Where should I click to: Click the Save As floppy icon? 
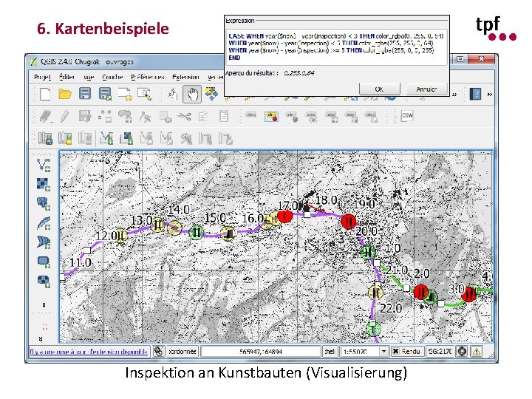[105, 94]
